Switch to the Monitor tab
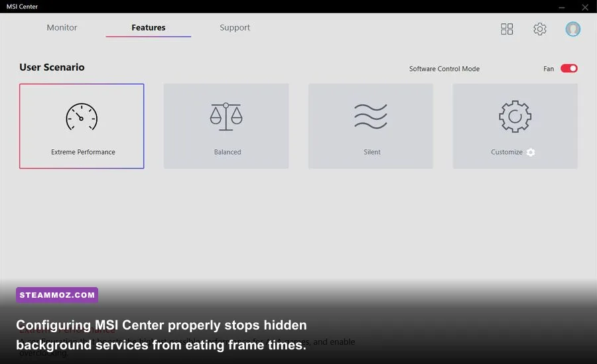The image size is (597, 364). click(62, 27)
